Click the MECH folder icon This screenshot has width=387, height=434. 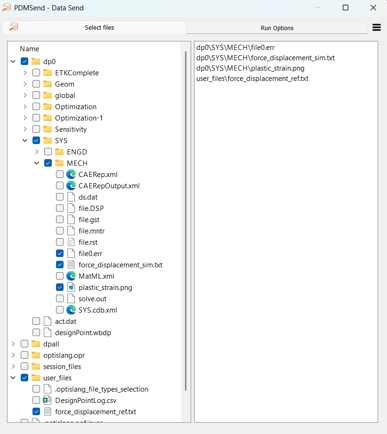tap(59, 163)
